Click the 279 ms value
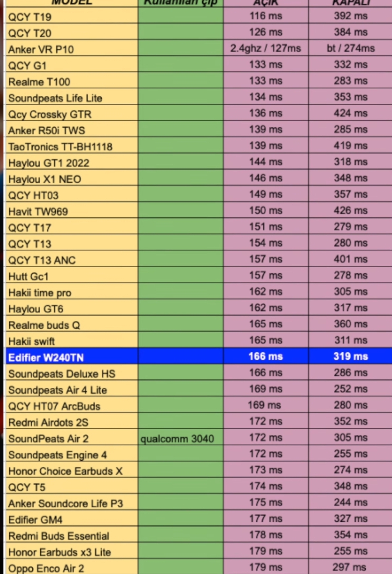This screenshot has height=574, width=392. pos(351,227)
